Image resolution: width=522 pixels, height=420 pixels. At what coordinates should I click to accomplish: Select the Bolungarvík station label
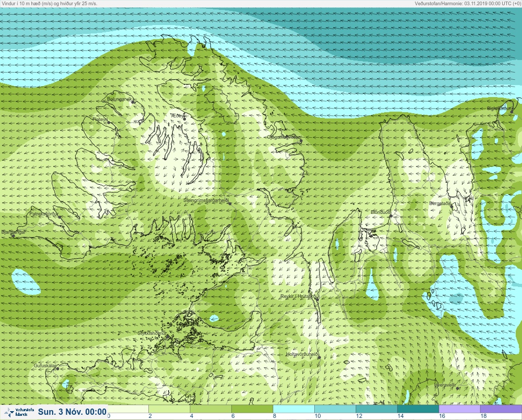click(x=120, y=99)
